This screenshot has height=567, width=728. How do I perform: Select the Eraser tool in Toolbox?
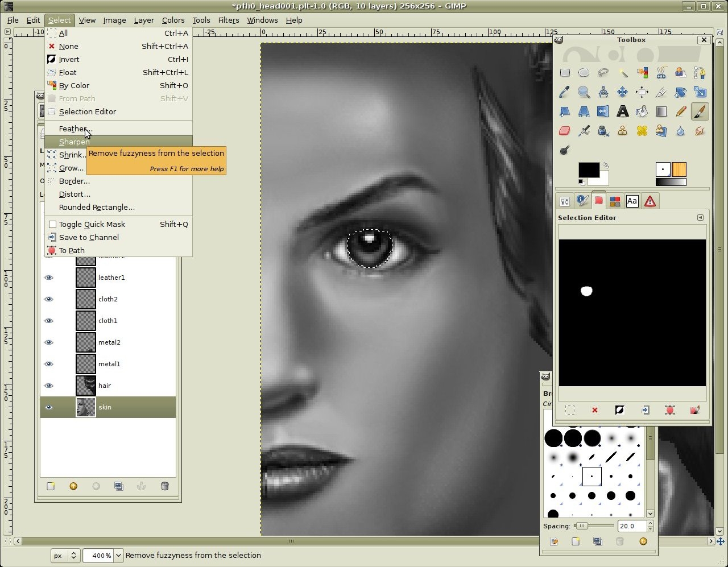click(x=564, y=131)
